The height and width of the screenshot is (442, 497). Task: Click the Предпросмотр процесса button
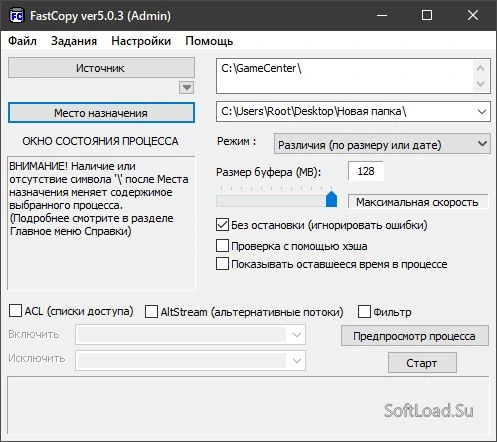pyautogui.click(x=415, y=336)
